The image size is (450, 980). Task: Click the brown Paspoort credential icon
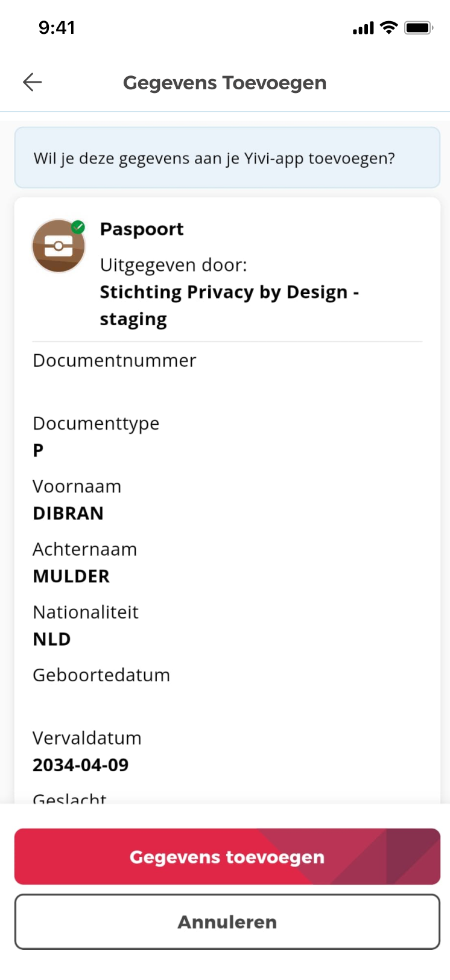tap(58, 246)
